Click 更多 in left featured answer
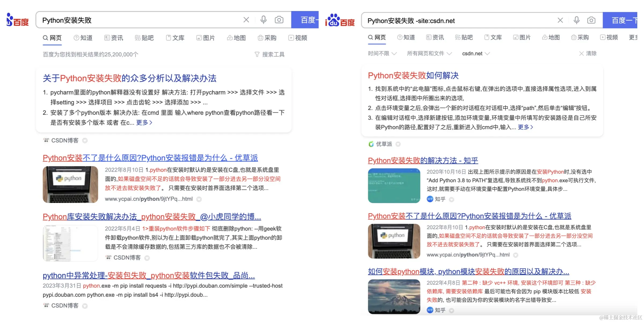644x322 pixels. 144,122
